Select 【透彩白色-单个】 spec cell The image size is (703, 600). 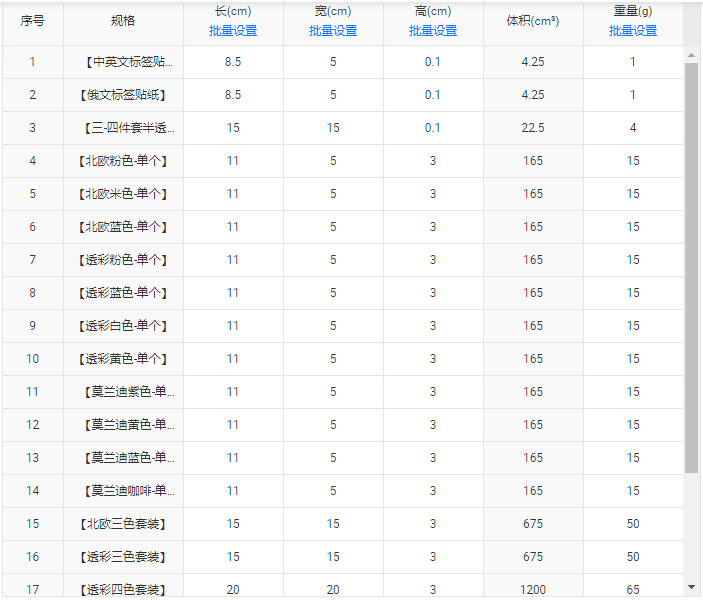(x=123, y=326)
